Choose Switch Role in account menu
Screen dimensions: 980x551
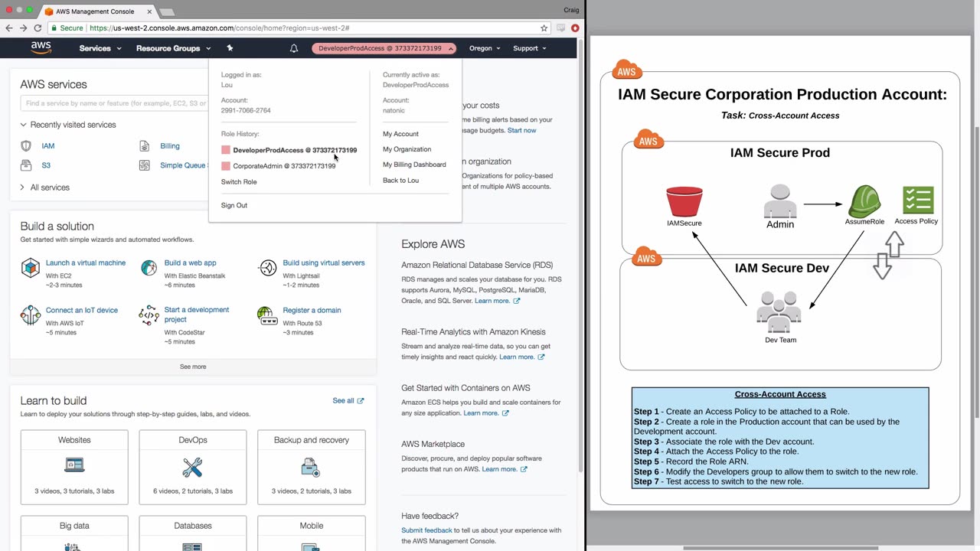tap(239, 182)
